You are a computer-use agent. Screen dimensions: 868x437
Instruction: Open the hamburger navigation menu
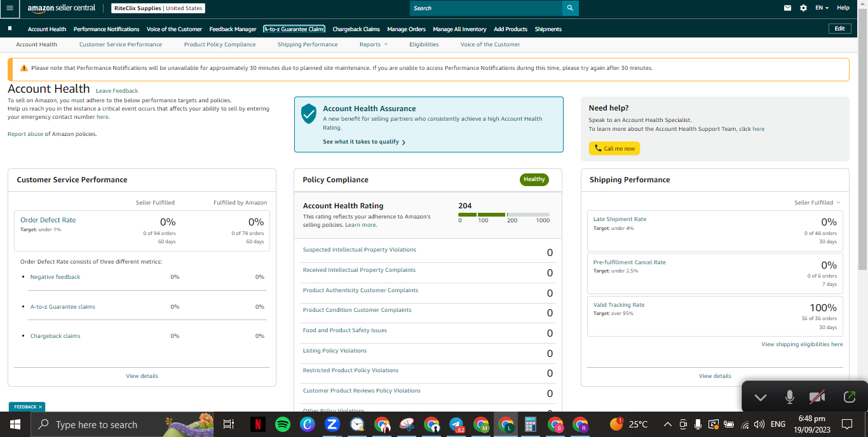[x=10, y=8]
